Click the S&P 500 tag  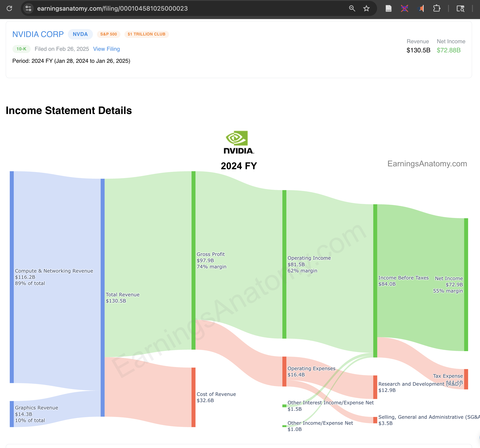pos(108,34)
